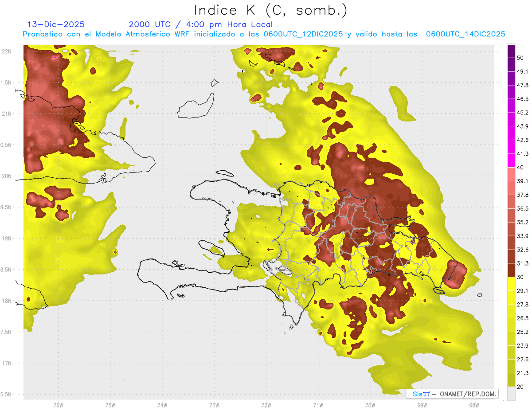Click the '19N' latitude label
532x411 pixels.
click(x=7, y=238)
